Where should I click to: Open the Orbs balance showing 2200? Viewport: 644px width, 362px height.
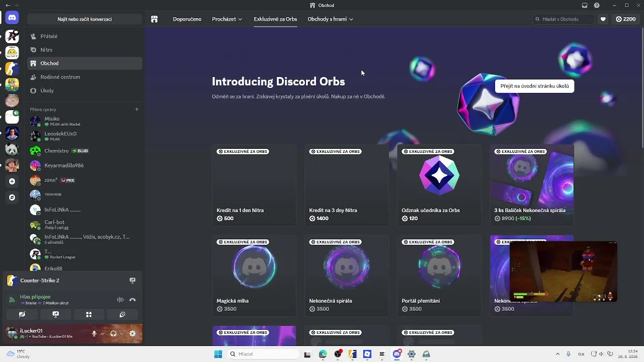pos(625,19)
